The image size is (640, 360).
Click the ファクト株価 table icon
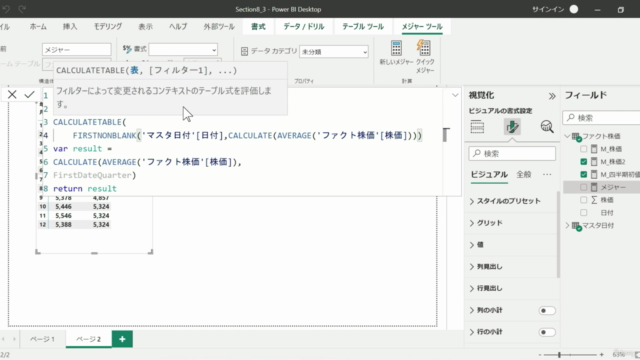point(576,137)
